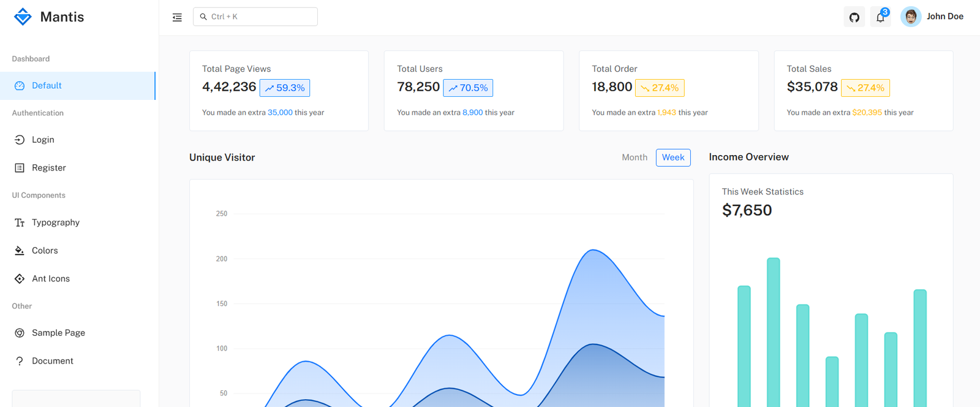980x407 pixels.
Task: Click the 18,800 total order value
Action: 612,87
